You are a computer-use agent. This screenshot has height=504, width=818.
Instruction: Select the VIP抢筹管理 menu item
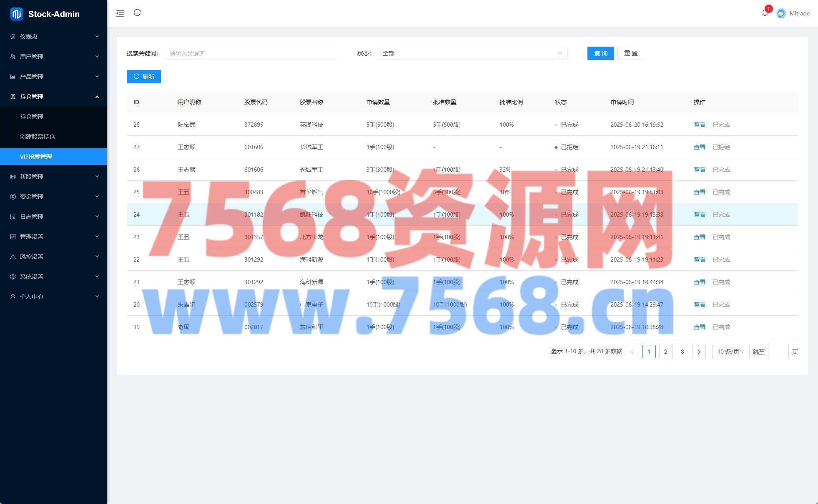pyautogui.click(x=36, y=157)
